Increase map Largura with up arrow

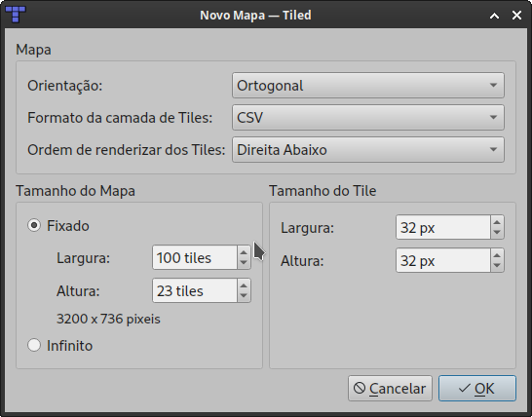click(x=244, y=252)
